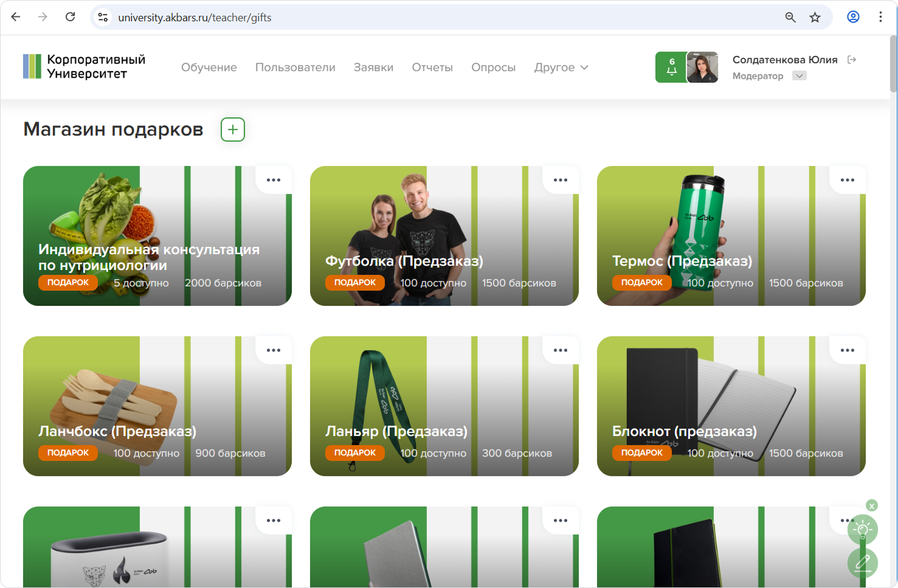Click the user profile avatar photo
The image size is (898, 588).
point(702,67)
